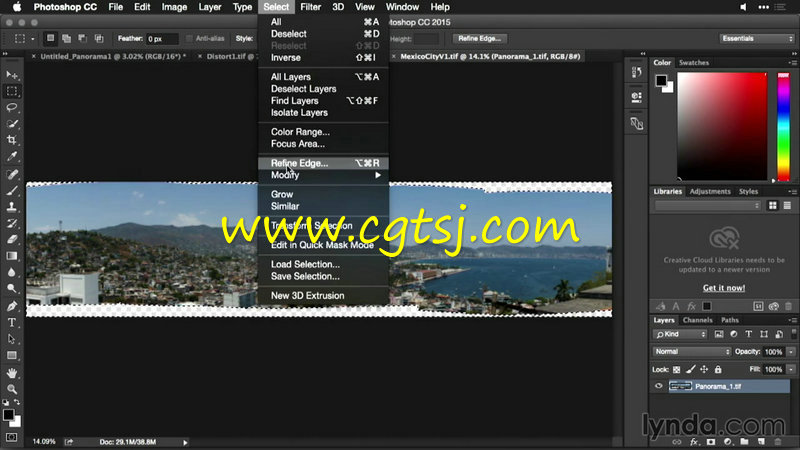The height and width of the screenshot is (450, 800).
Task: Click the Get it now! link
Action: pyautogui.click(x=723, y=288)
